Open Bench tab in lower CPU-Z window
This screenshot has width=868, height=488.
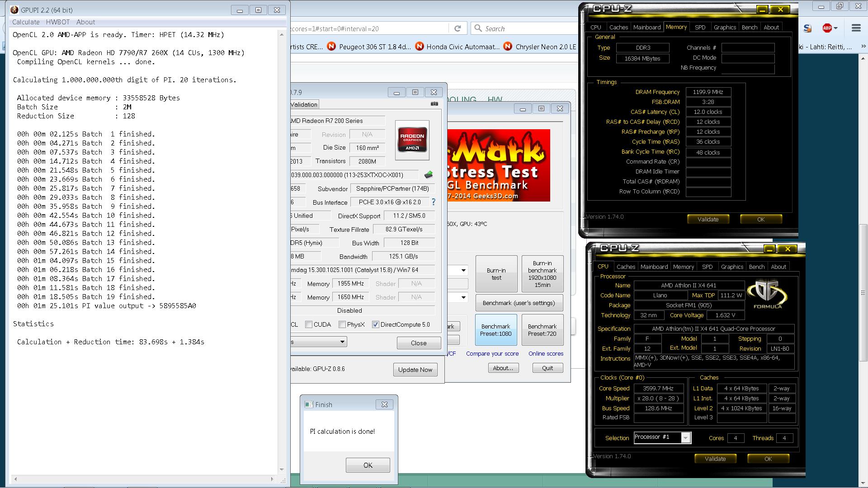[x=757, y=267]
